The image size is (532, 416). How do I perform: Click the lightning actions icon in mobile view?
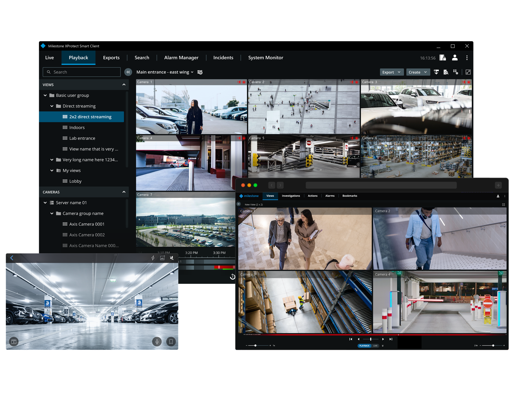click(x=153, y=258)
